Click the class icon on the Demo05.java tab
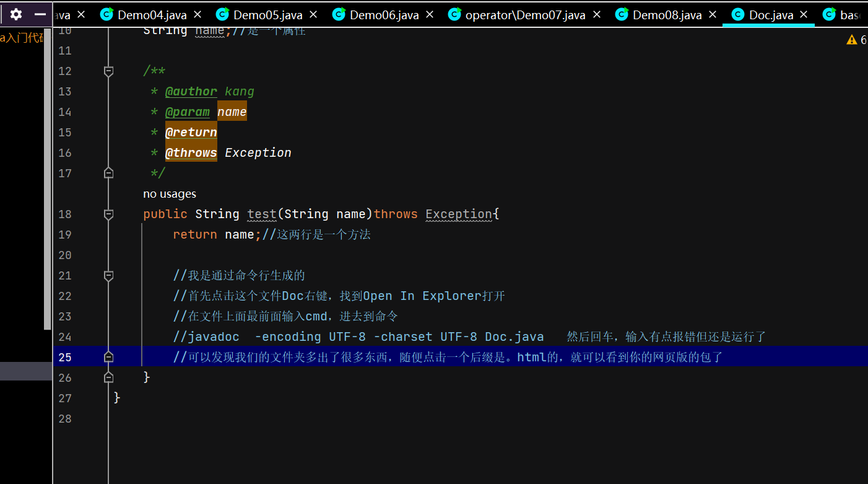Screen dimensions: 868x484 coord(222,14)
